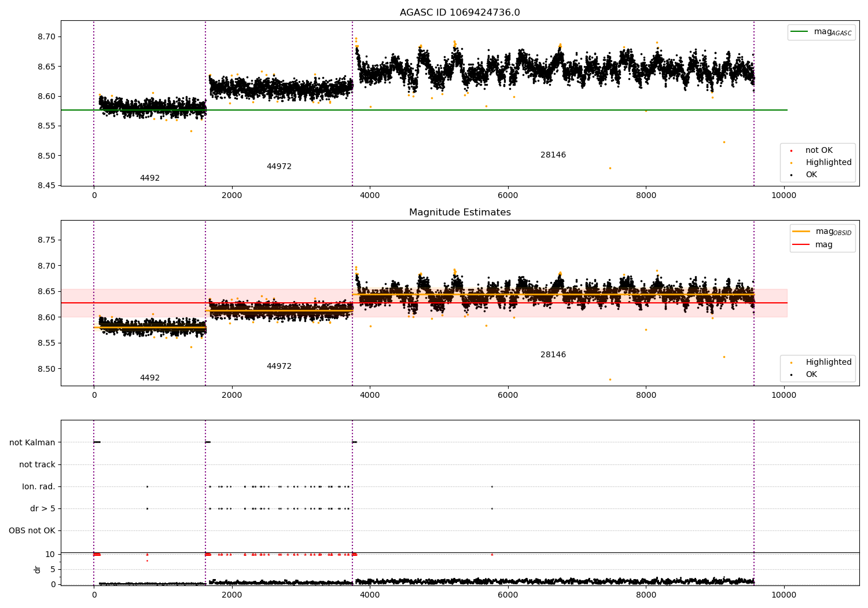Screen dimensions: 868x608
Task: Click the 'Magnitude Estimates' plot title
Action: [x=459, y=213]
